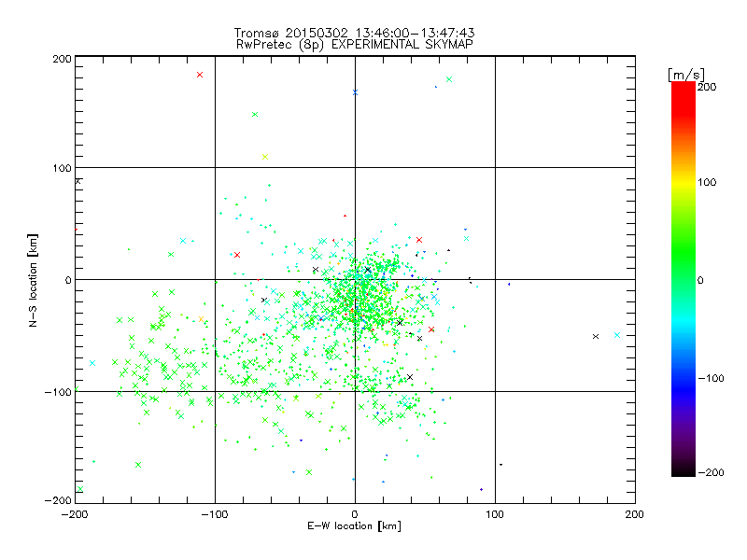
Task: Click the x-axis tick label "-200"
Action: (75, 514)
